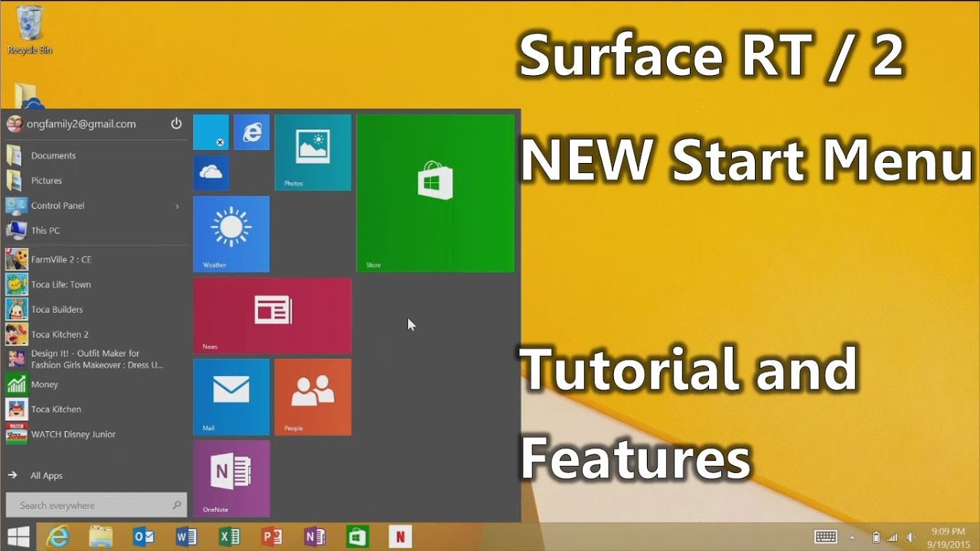Launch Internet Explorer from taskbar
The height and width of the screenshot is (551, 980).
[x=57, y=537]
